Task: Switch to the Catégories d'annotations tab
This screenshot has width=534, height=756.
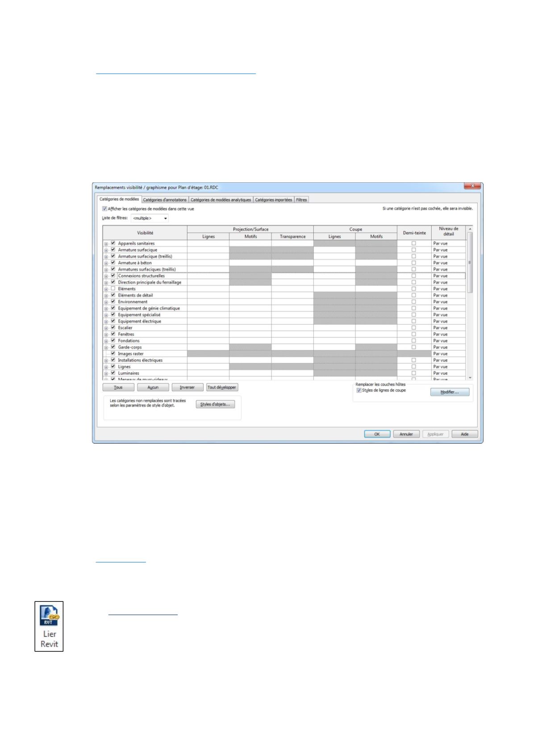Action: point(165,200)
